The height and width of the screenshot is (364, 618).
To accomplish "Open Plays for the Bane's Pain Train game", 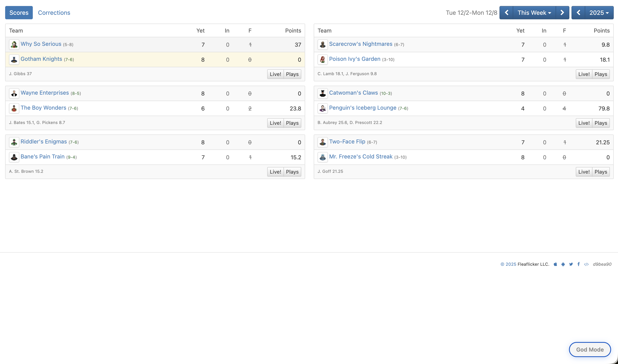I will tap(292, 172).
